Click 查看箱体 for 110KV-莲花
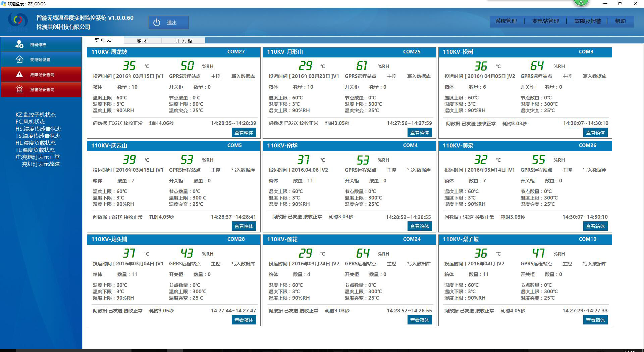This screenshot has width=644, height=352. 420,320
